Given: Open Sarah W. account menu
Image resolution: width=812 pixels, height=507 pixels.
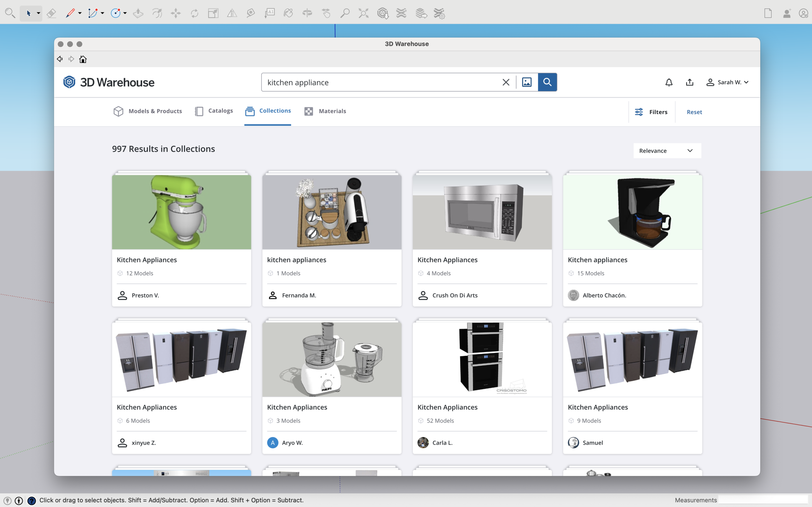Looking at the screenshot, I should [x=727, y=82].
